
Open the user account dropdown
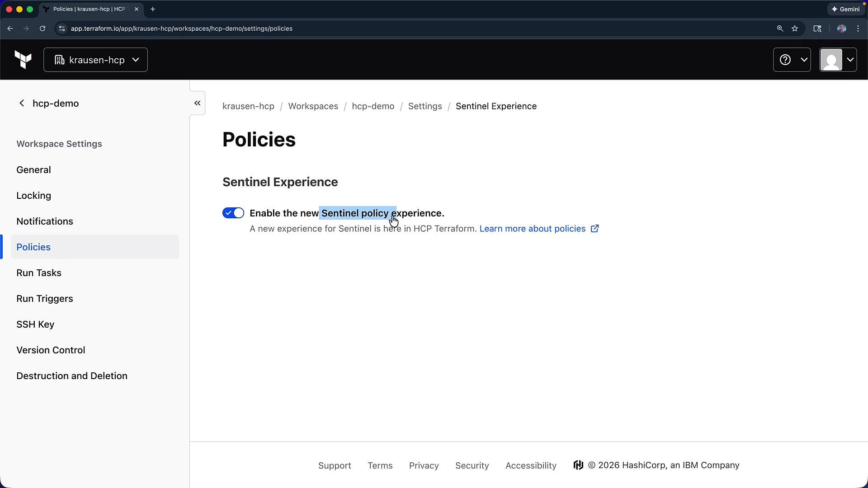tap(838, 60)
